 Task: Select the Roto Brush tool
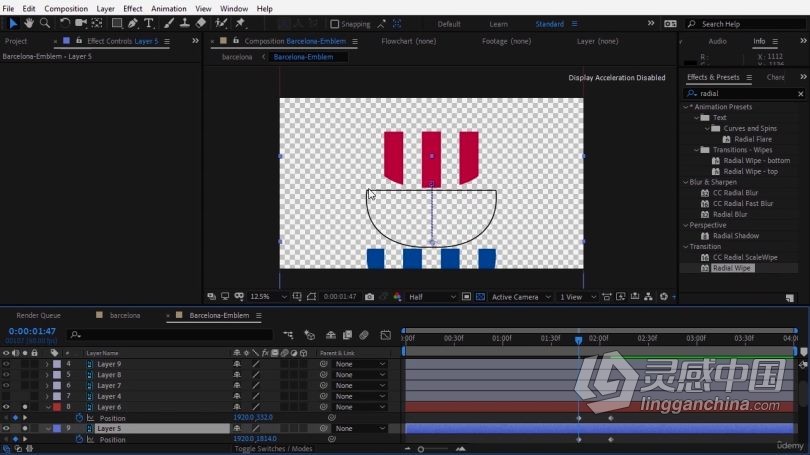[x=221, y=23]
